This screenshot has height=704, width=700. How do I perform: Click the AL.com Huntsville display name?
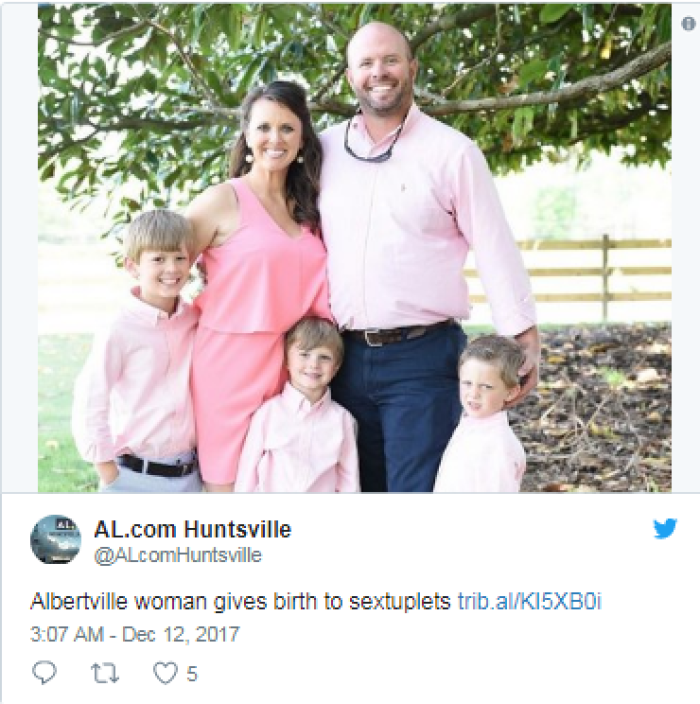(x=193, y=529)
